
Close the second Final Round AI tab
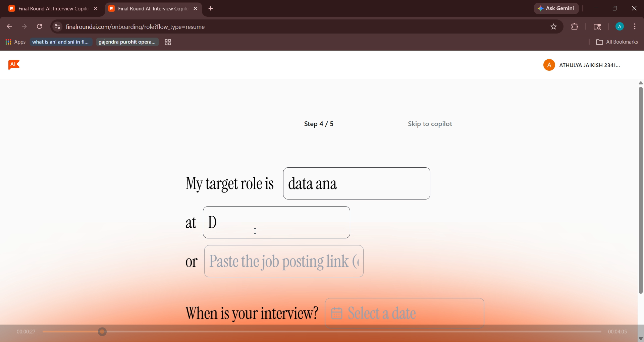(x=196, y=9)
